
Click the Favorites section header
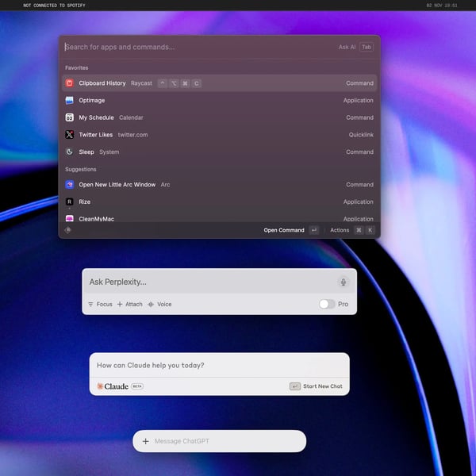click(x=76, y=67)
